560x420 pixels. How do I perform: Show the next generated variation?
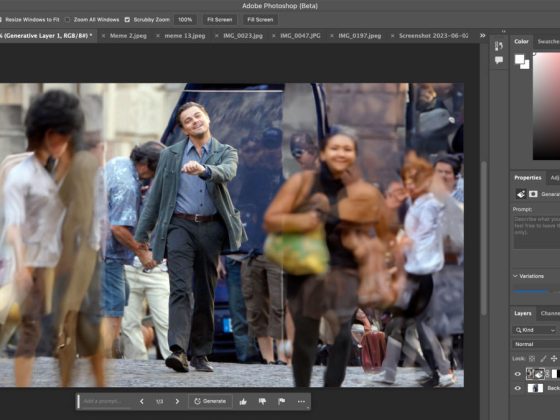tap(177, 401)
